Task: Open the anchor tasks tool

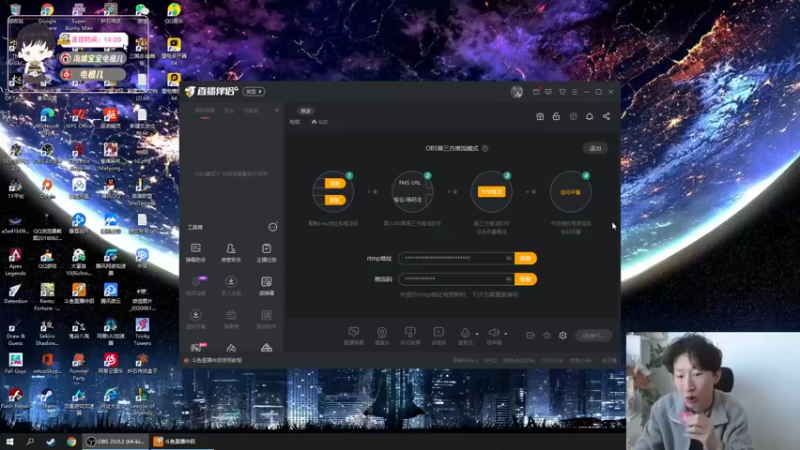Action: click(266, 253)
